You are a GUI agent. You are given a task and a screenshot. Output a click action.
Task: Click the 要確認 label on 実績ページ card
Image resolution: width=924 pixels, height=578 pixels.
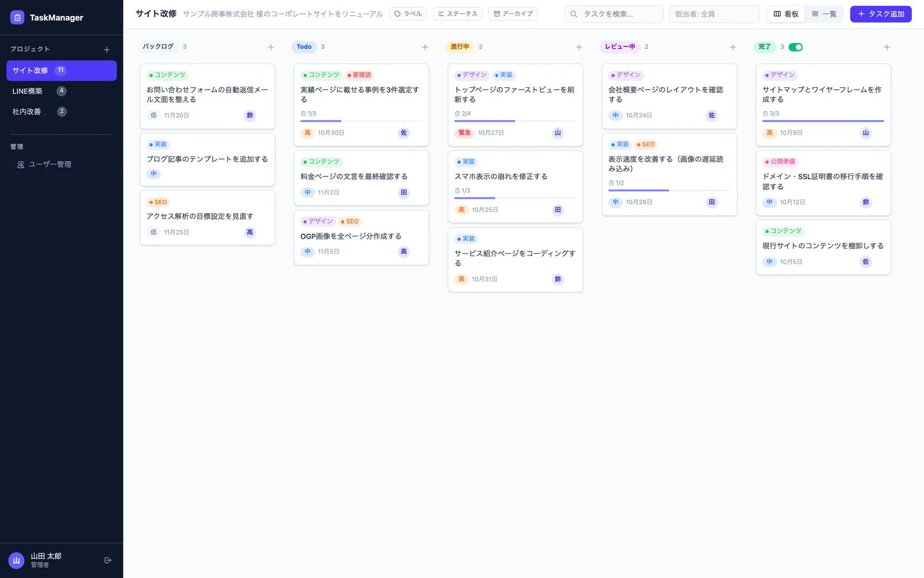[x=359, y=75]
